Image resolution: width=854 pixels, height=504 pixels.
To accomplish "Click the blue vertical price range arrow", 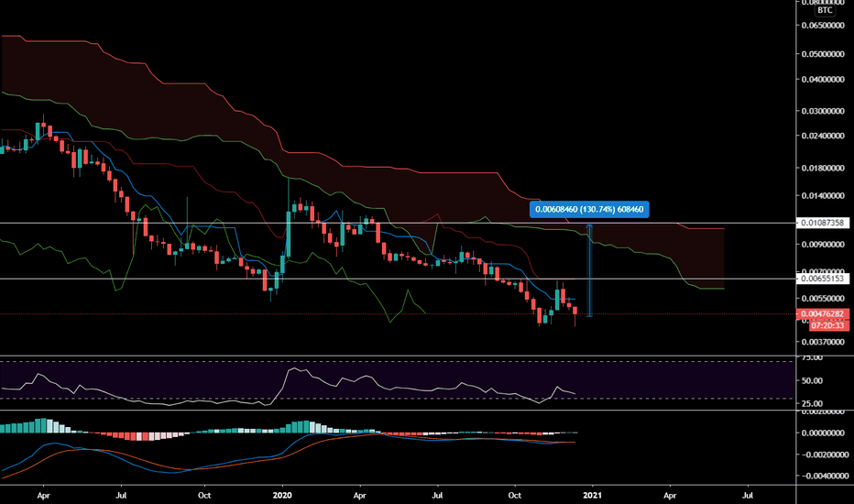I will pyautogui.click(x=589, y=269).
